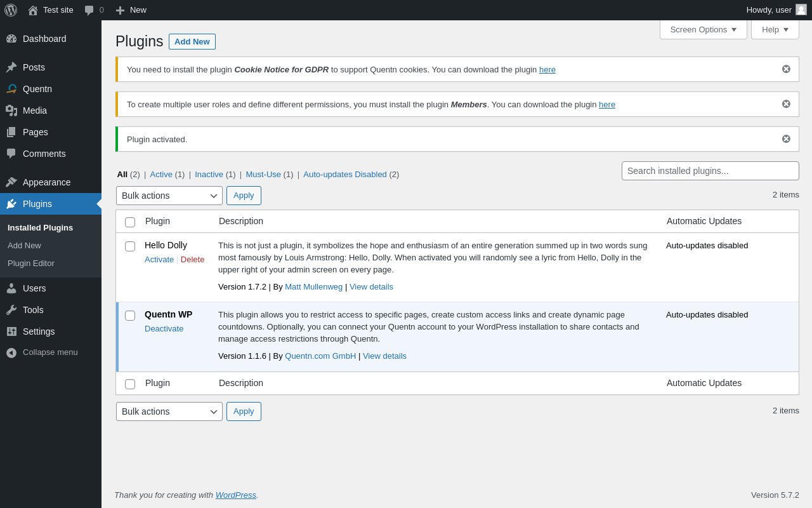Click the Collapse menu arrow icon
The image size is (812, 508).
(x=11, y=352)
